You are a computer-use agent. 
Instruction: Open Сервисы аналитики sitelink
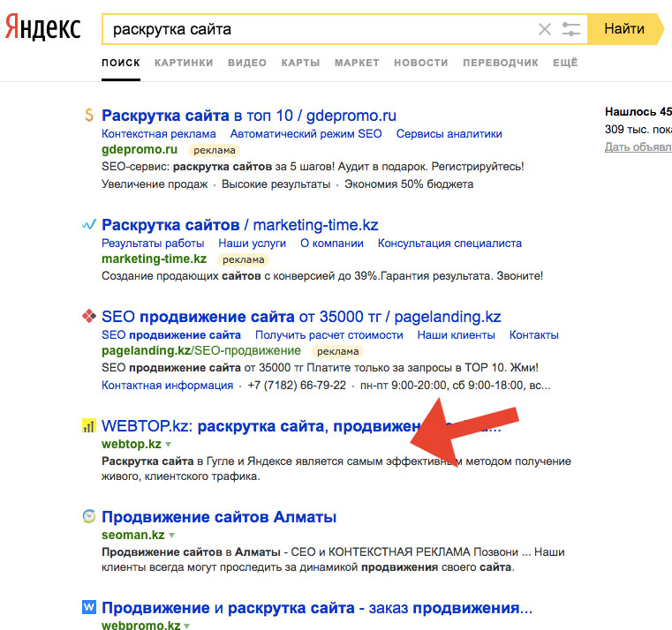click(449, 133)
